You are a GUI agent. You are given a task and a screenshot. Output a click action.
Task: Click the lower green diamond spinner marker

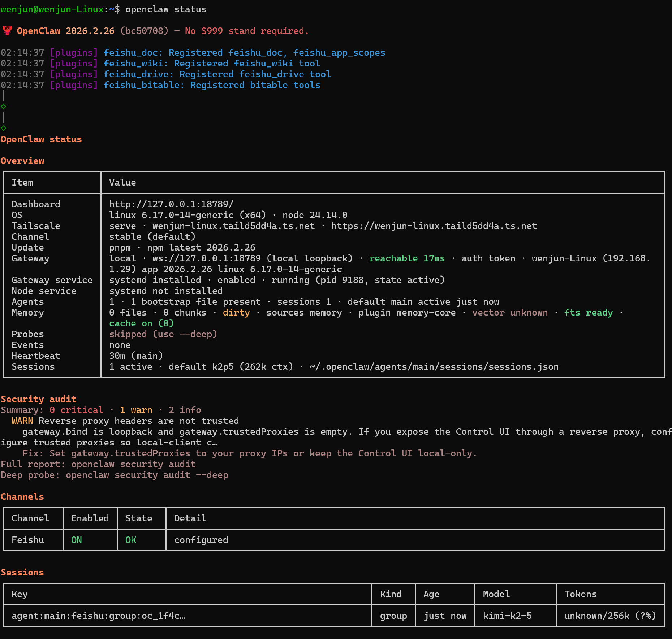(x=4, y=128)
